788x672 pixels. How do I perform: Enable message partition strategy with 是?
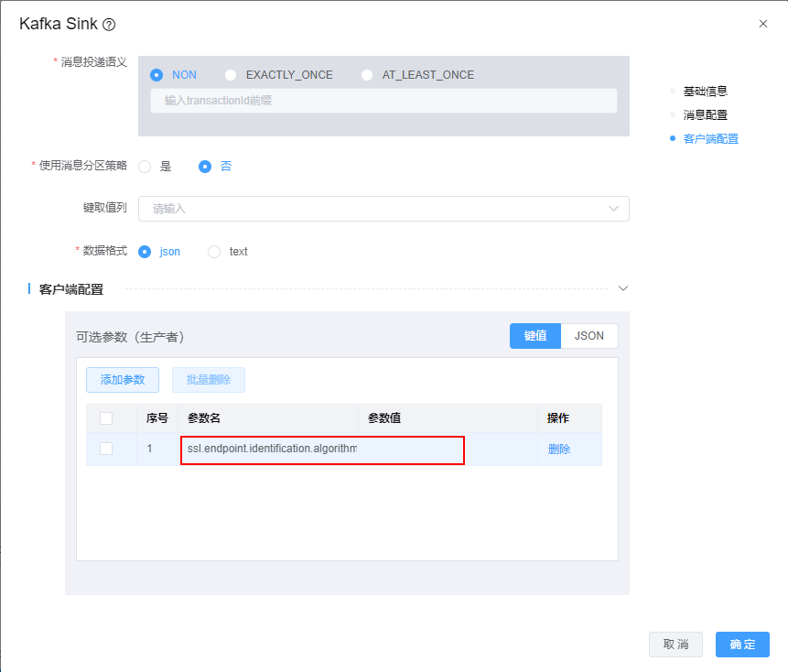(x=145, y=167)
